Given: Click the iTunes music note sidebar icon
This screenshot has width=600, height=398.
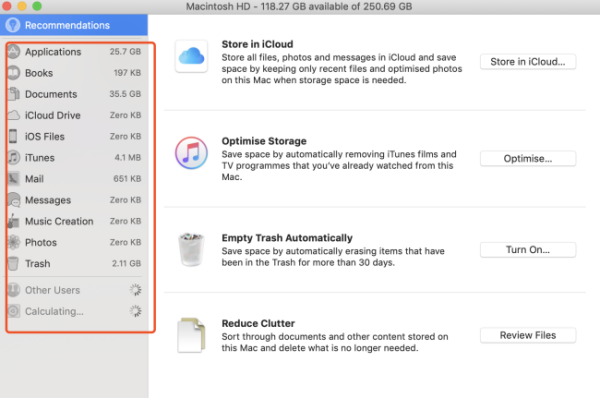Looking at the screenshot, I should [13, 157].
